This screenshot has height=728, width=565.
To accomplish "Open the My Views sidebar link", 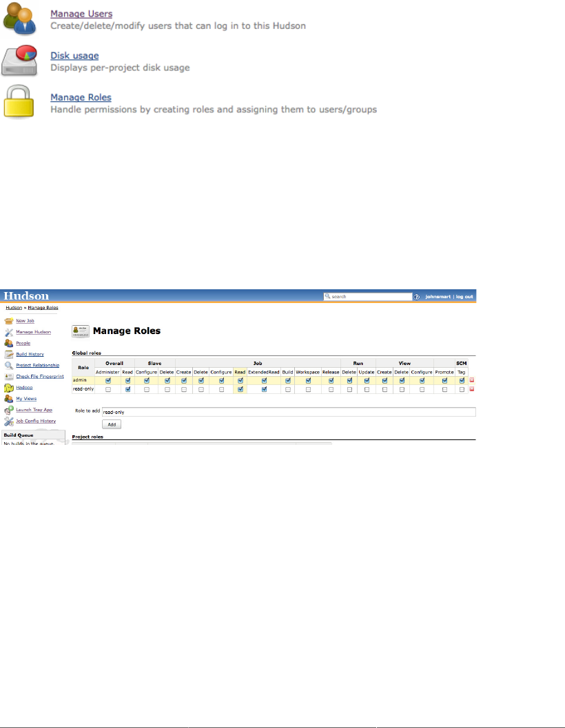I will (26, 399).
